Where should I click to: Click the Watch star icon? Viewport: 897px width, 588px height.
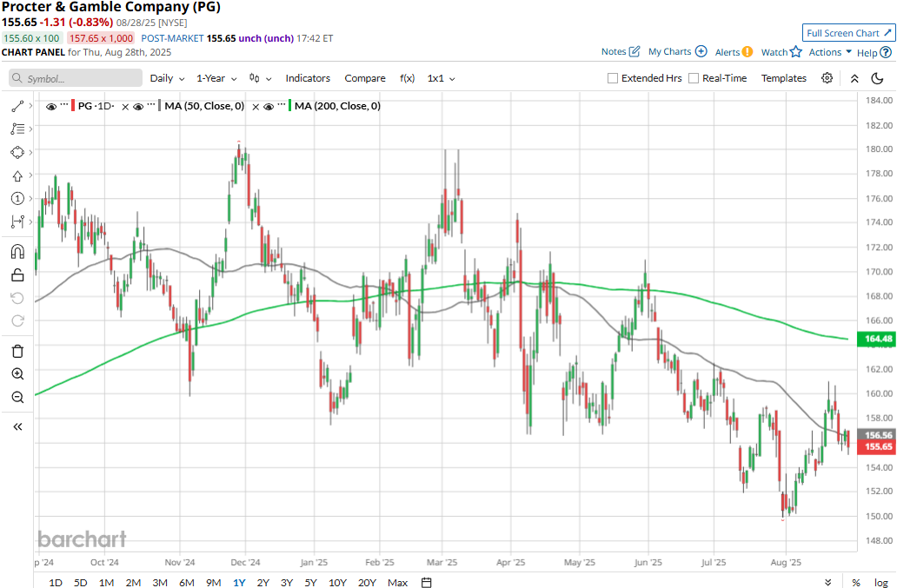796,52
